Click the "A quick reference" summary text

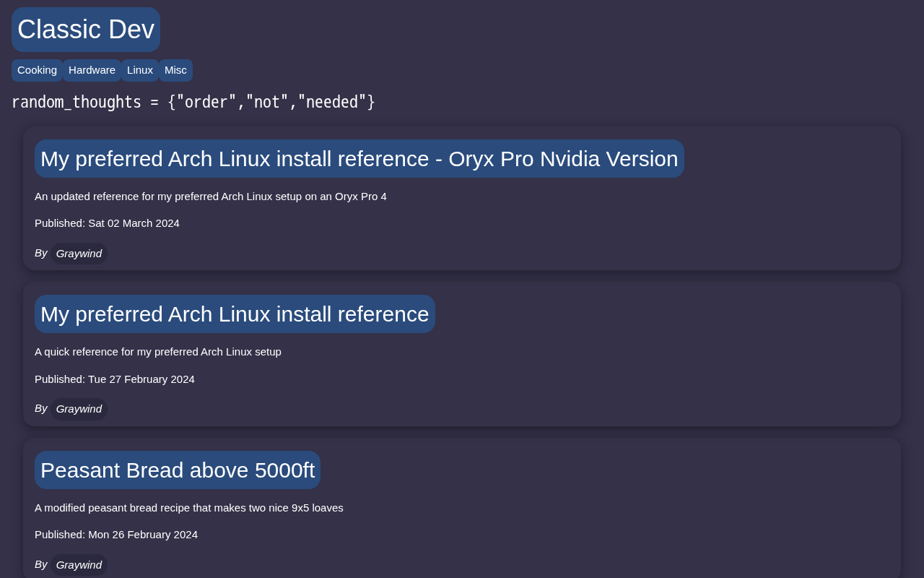[158, 352]
